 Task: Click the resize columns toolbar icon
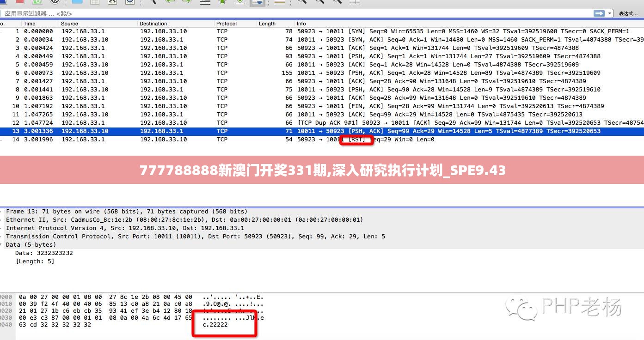[355, 2]
